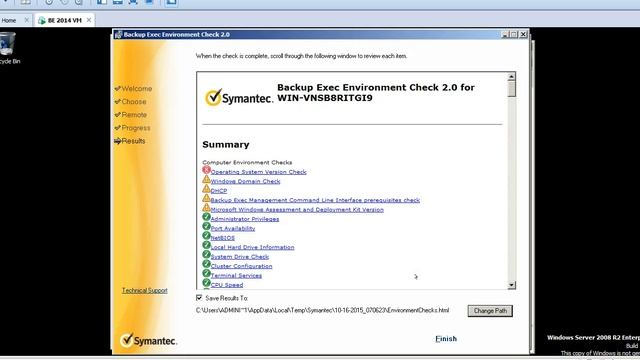Open the Windows Domain Check link
Viewport: 640px width, 360px height.
[245, 181]
